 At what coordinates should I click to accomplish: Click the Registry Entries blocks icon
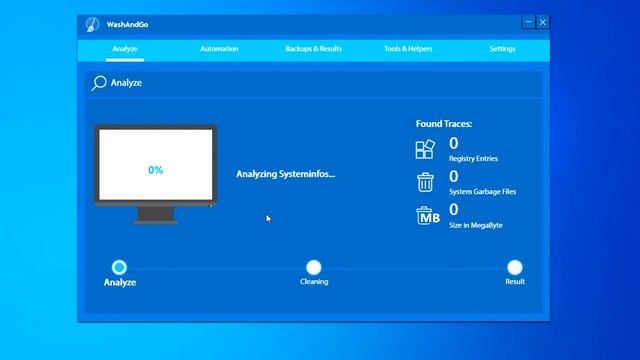(x=425, y=149)
